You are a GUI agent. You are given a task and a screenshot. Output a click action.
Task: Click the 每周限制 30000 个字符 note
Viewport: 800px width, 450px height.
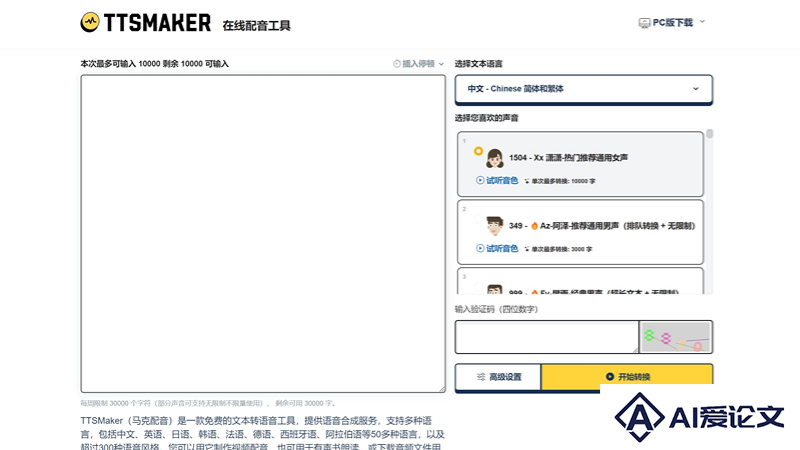(x=209, y=403)
